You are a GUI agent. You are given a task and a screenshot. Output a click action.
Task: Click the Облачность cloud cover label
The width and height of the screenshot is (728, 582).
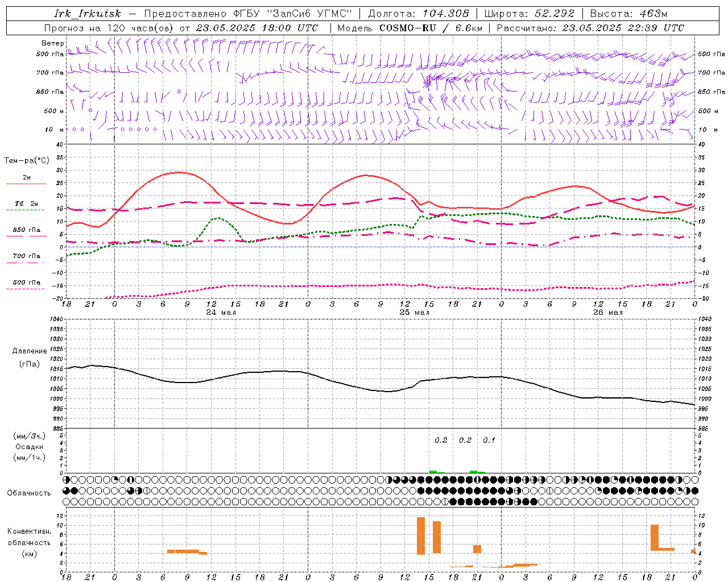coord(29,493)
